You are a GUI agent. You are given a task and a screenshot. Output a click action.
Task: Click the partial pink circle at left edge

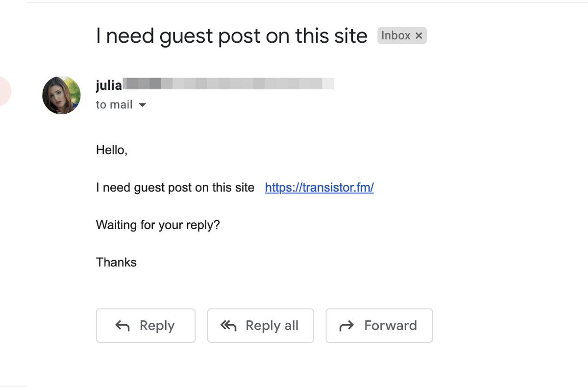tap(4, 92)
